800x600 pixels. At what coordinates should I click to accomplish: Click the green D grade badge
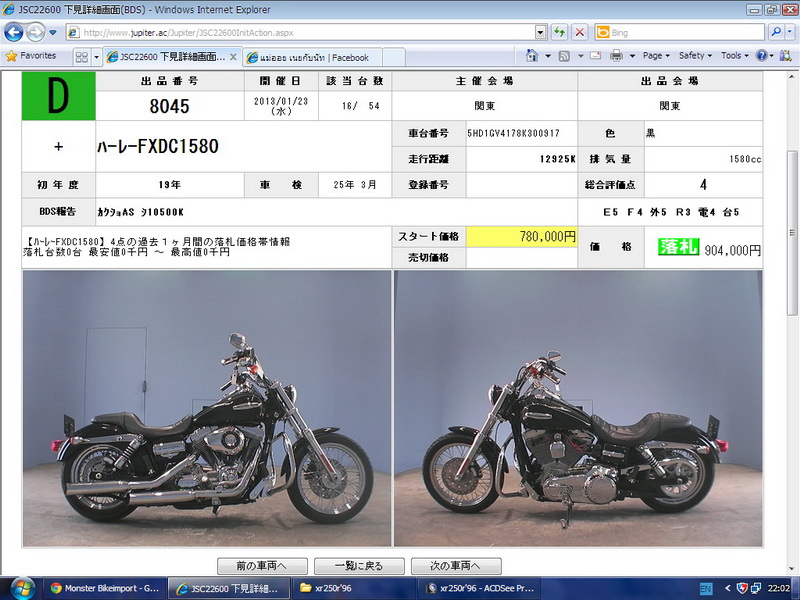point(59,96)
